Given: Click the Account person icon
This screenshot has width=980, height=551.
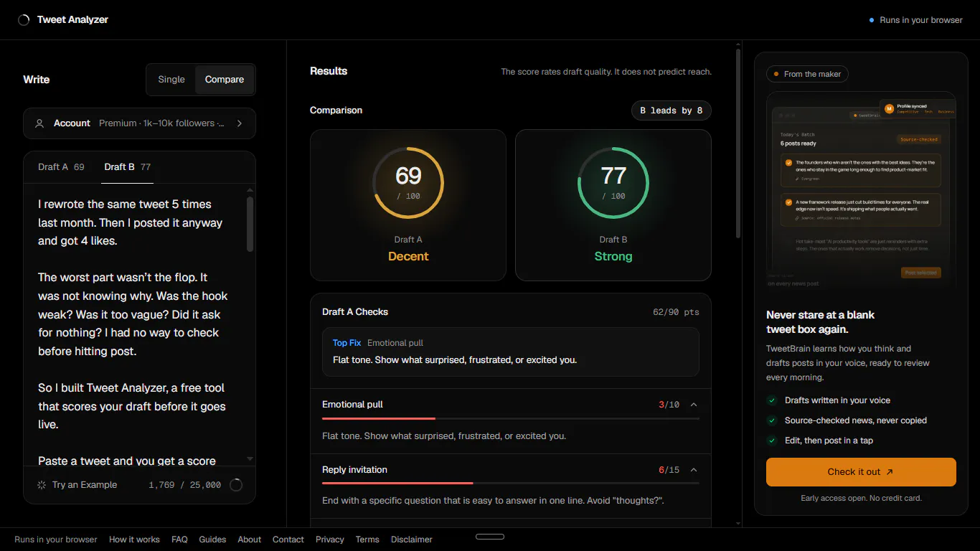Looking at the screenshot, I should point(39,123).
